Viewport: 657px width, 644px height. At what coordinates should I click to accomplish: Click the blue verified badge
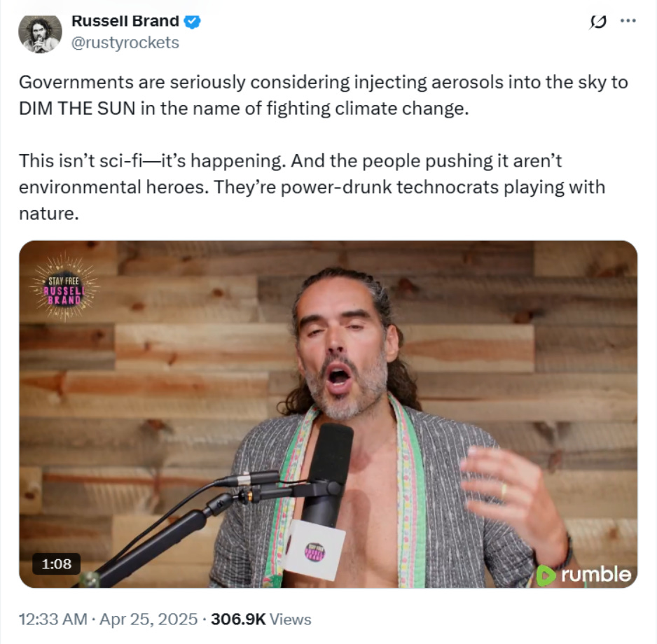[193, 22]
